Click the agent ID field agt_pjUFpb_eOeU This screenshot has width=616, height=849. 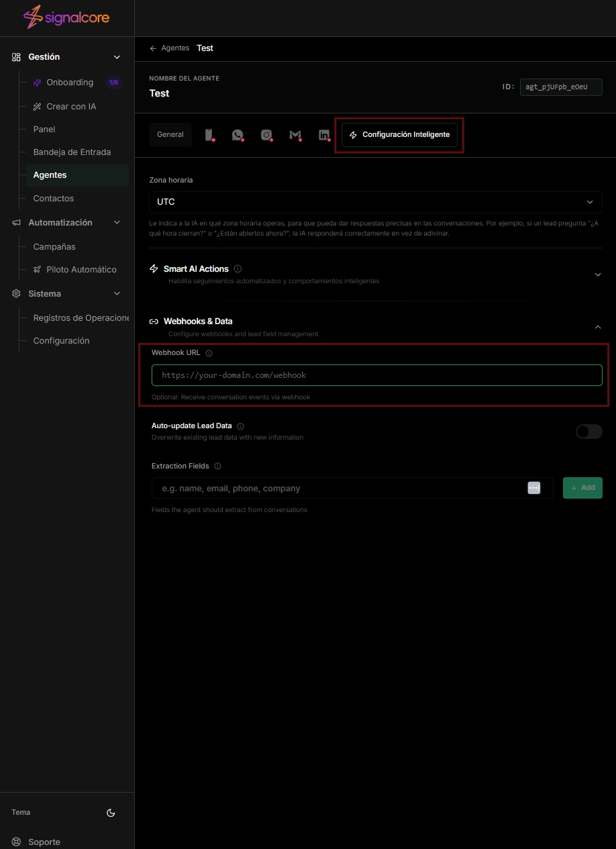tap(561, 87)
